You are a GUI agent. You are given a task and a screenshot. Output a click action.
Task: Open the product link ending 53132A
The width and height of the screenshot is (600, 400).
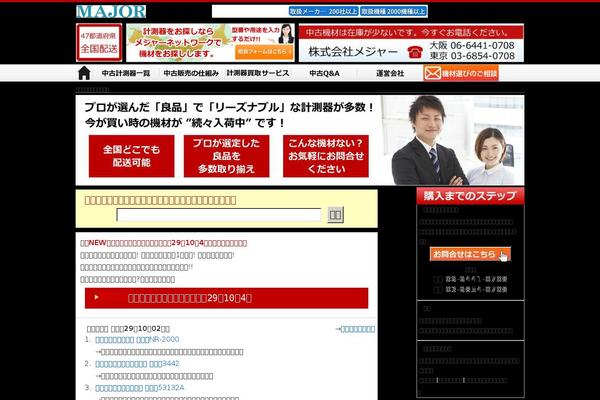140,388
